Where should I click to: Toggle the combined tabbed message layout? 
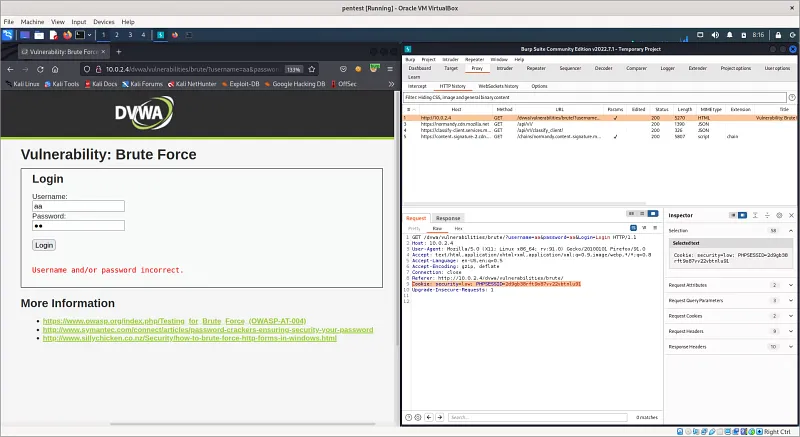click(x=653, y=214)
